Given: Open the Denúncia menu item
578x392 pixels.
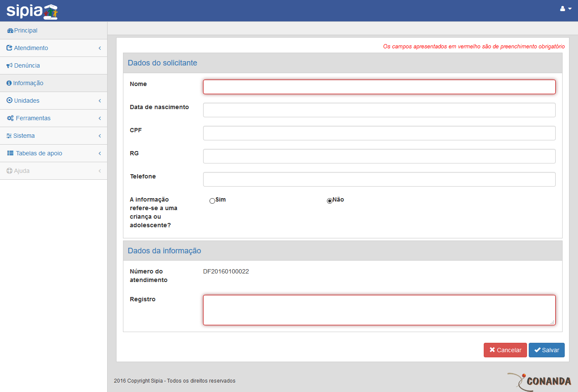Looking at the screenshot, I should pyautogui.click(x=54, y=65).
